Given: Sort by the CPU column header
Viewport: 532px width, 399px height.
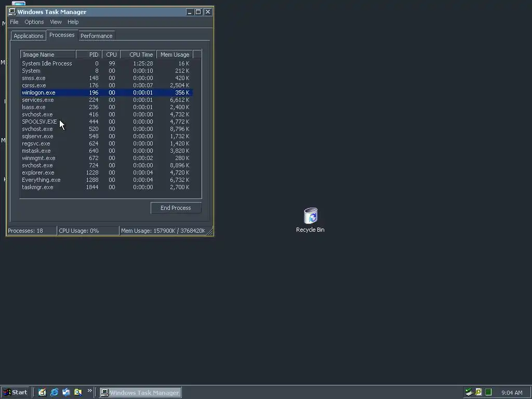Looking at the screenshot, I should (x=111, y=55).
